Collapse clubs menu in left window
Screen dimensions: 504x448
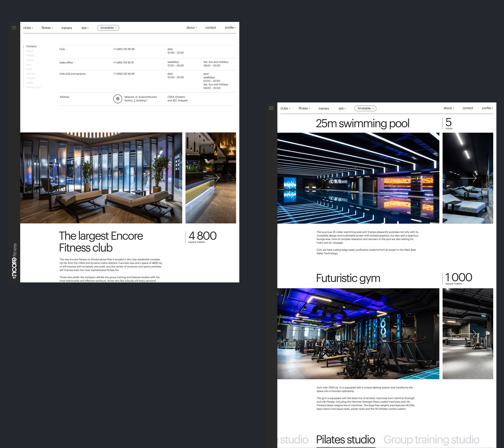coord(28,28)
